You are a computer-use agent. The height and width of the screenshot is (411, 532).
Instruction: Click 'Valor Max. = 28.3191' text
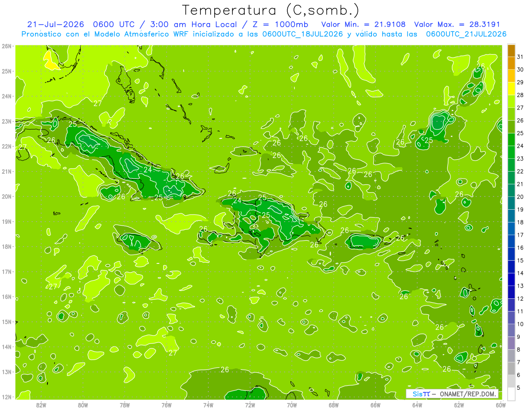coord(457,24)
